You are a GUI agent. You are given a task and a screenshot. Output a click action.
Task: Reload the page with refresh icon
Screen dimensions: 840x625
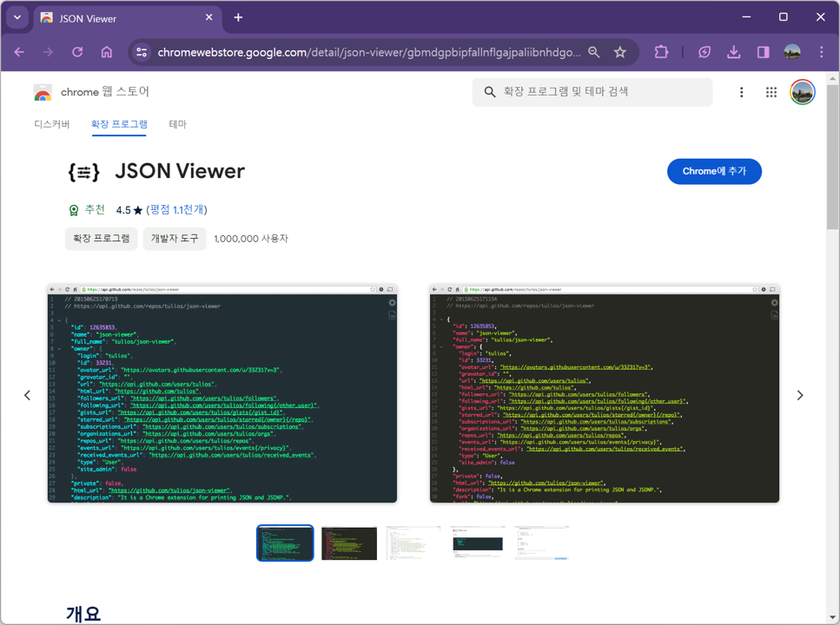pyautogui.click(x=77, y=52)
